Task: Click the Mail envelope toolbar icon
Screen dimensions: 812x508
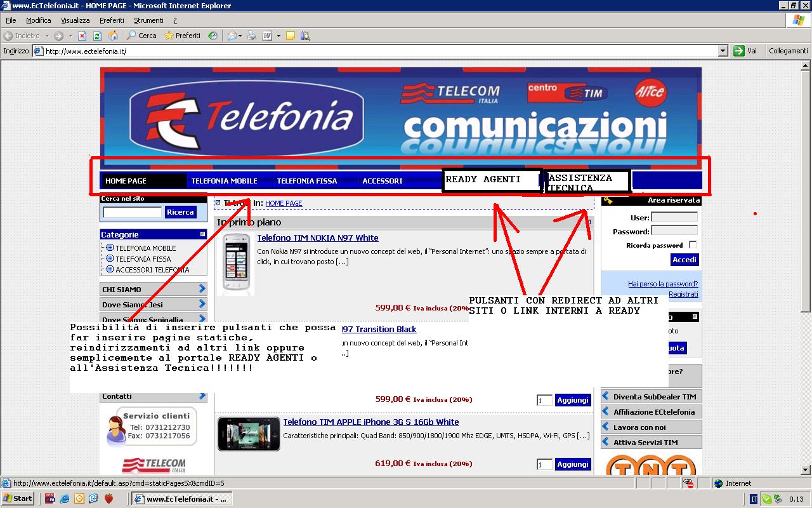Action: tap(232, 36)
